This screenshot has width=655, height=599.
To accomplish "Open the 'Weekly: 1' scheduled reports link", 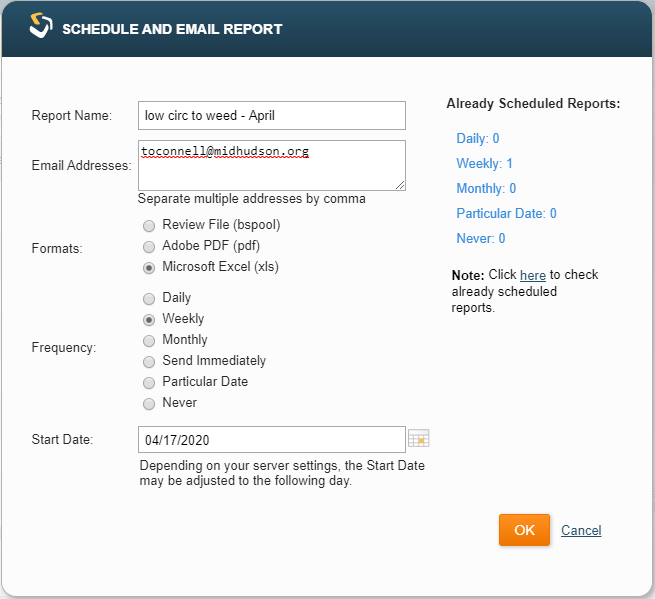I will click(x=485, y=163).
